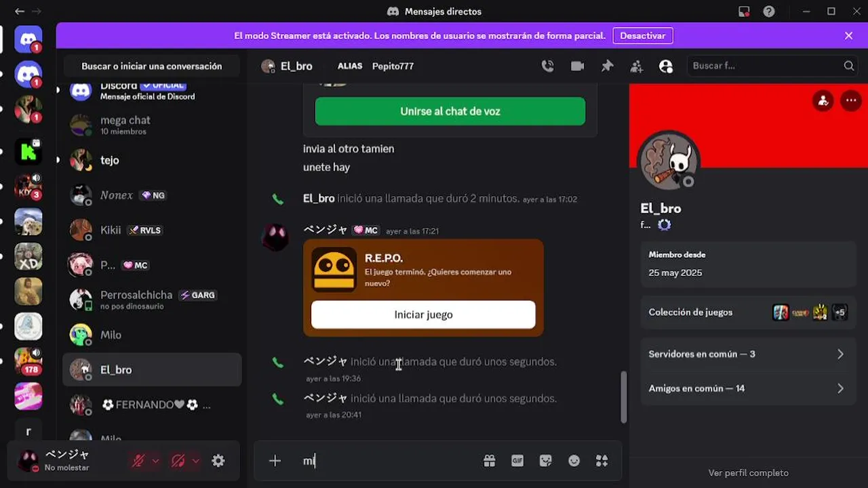
Task: Open emoji picker
Action: point(574,461)
